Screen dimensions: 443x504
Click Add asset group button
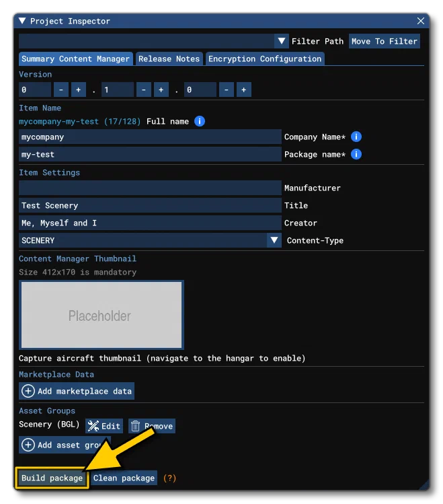point(65,445)
